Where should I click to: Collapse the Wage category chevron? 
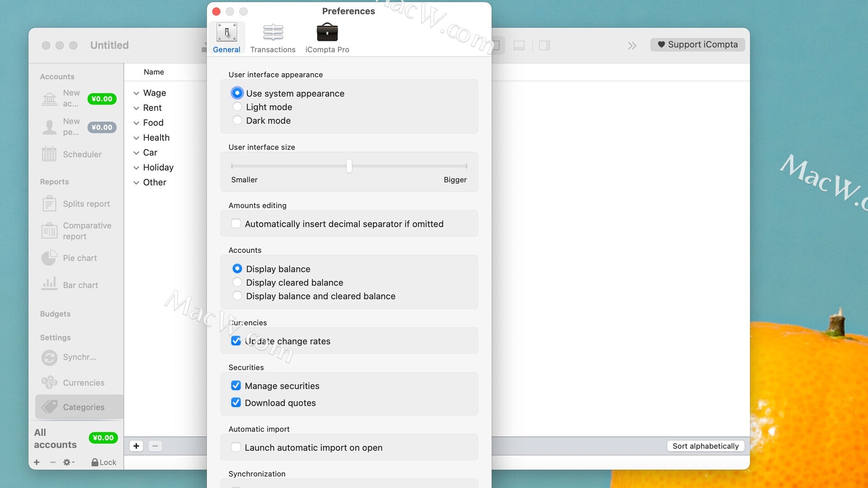(136, 93)
